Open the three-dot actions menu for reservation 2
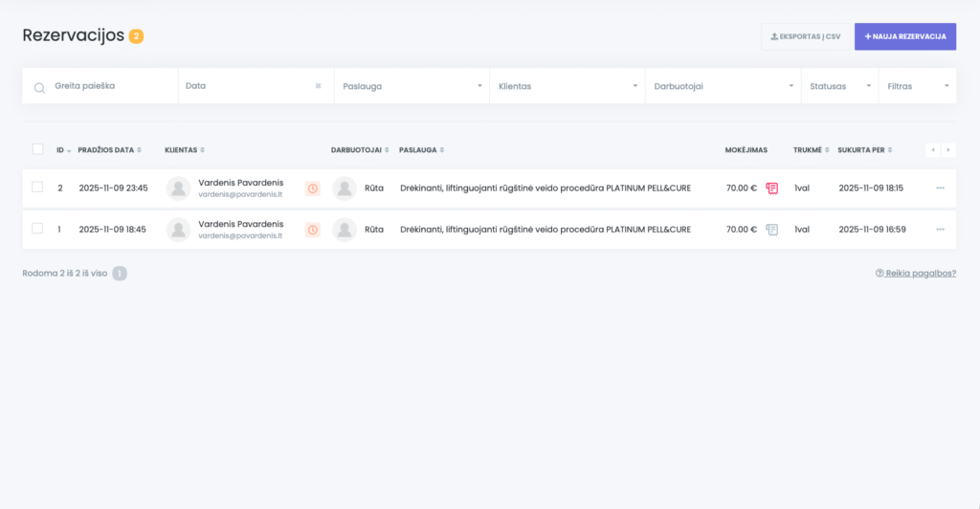 point(940,188)
